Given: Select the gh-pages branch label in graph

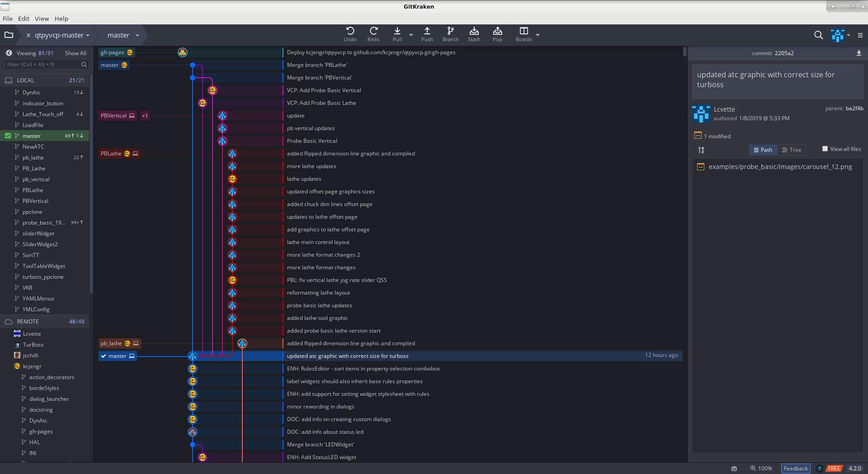Looking at the screenshot, I should click(x=116, y=52).
